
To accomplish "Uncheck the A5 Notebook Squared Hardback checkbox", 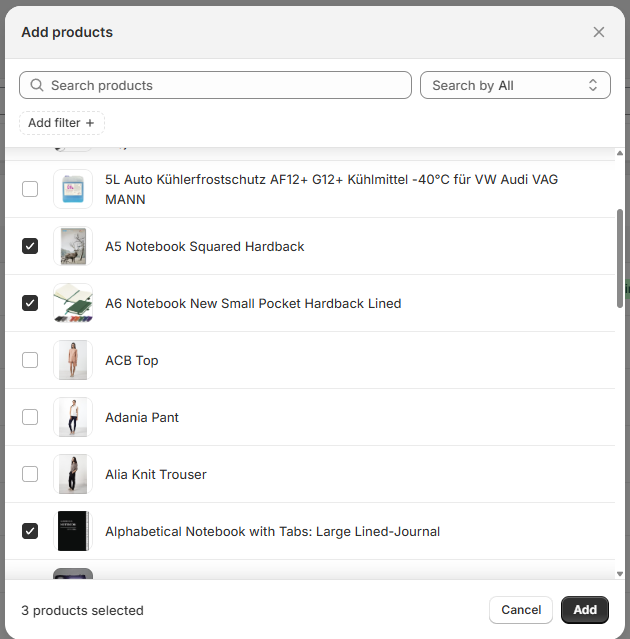I will (30, 246).
